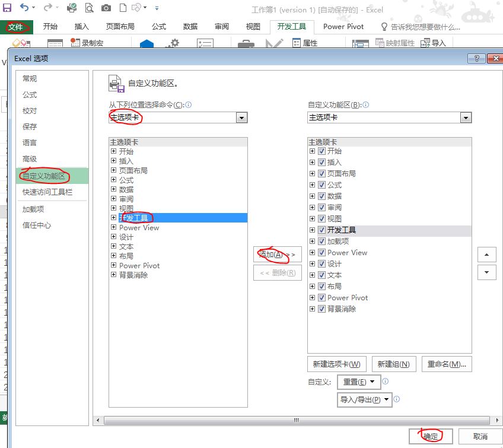Screen dimensions: 503x448
Task: Click the Move Up arrow button
Action: [486, 255]
